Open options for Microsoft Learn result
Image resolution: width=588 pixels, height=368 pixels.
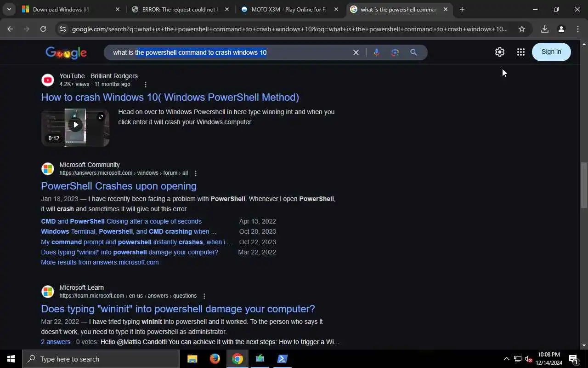[204, 296]
